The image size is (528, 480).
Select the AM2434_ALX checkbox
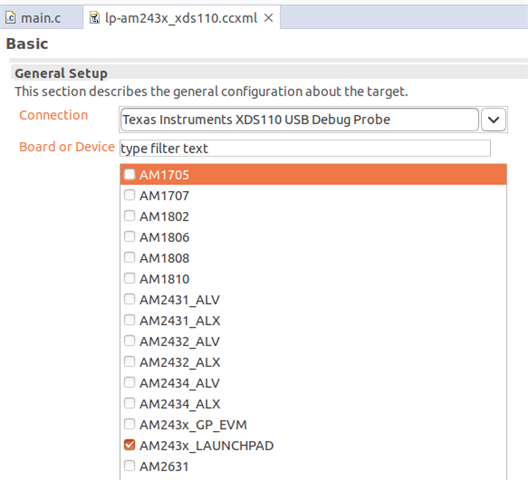130,404
